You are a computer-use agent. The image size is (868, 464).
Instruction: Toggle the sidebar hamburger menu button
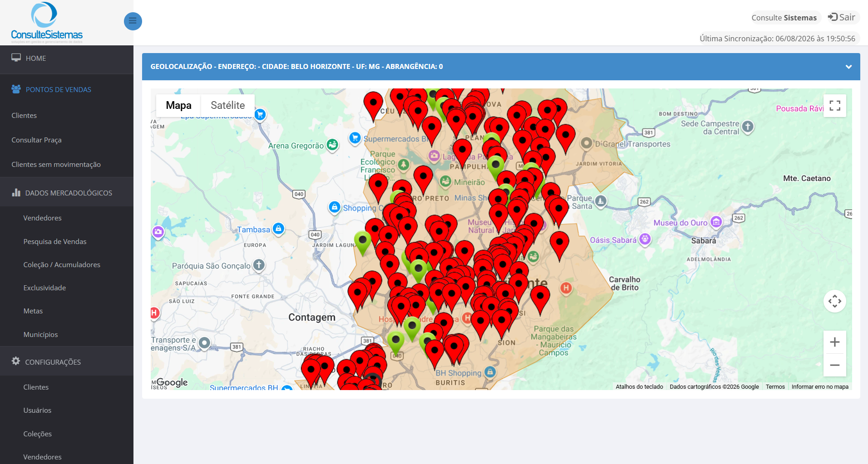pos(133,21)
